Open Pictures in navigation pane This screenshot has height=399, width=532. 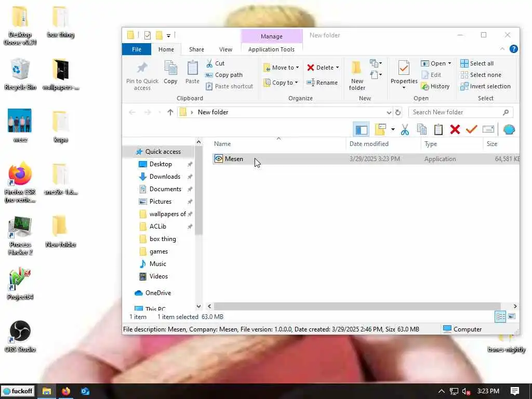coord(160,202)
